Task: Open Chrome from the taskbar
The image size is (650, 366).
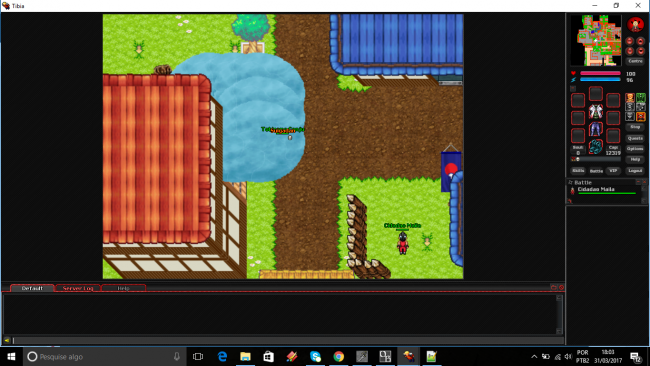Action: pyautogui.click(x=339, y=356)
